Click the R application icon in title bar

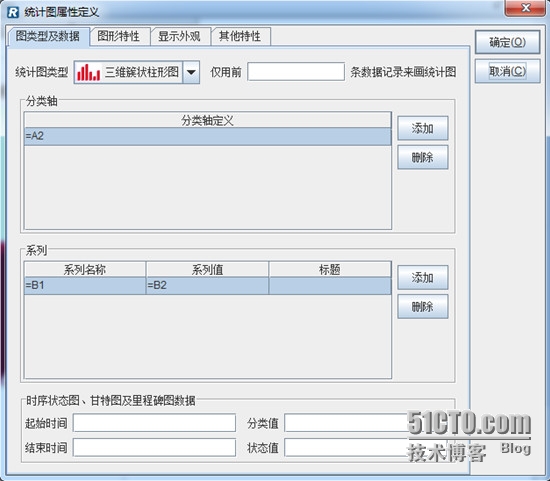pyautogui.click(x=13, y=12)
